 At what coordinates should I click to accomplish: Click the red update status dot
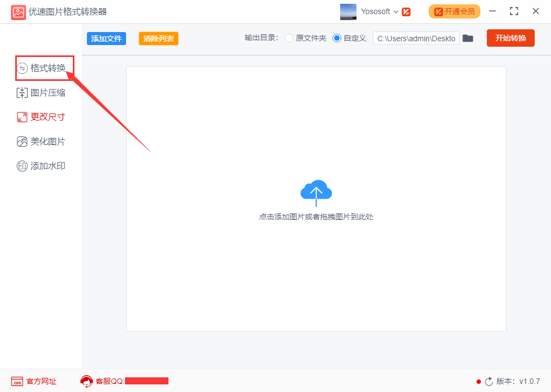tap(479, 382)
